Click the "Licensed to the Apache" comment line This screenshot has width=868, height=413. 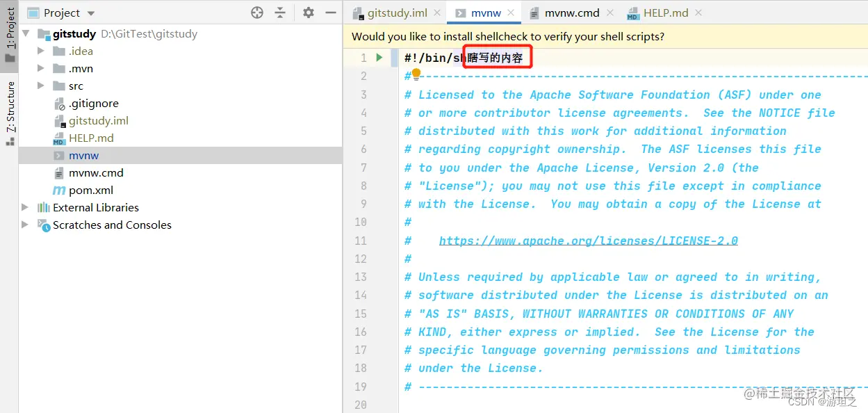pos(613,95)
